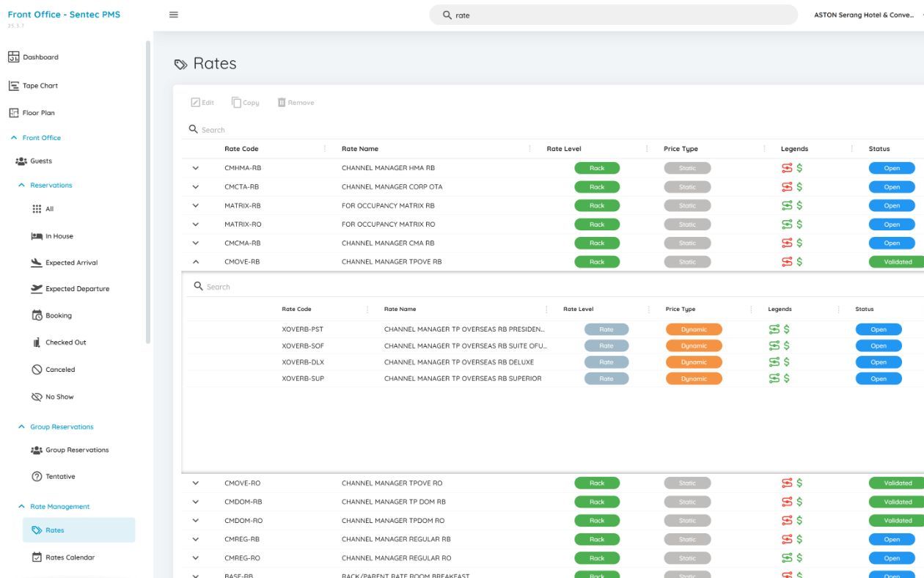924x578 pixels.
Task: Expand the CMDOM-RB rate row
Action: [x=195, y=502]
